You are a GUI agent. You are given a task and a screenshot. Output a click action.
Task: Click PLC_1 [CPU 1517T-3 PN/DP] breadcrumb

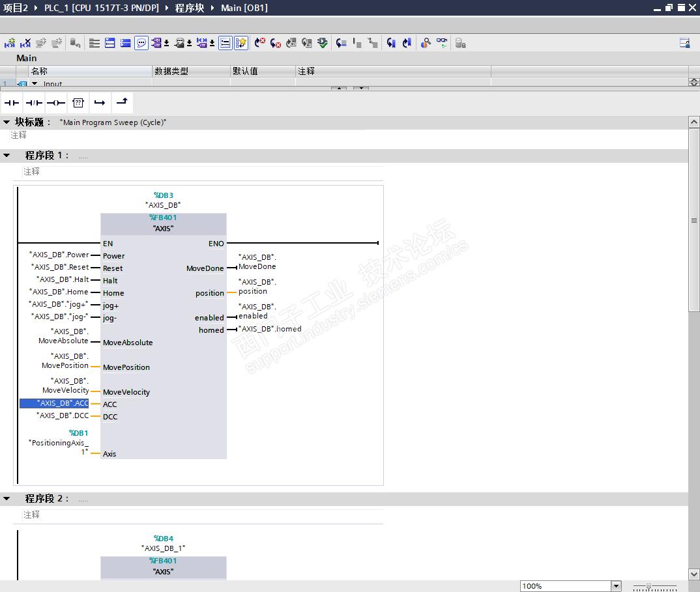click(101, 8)
